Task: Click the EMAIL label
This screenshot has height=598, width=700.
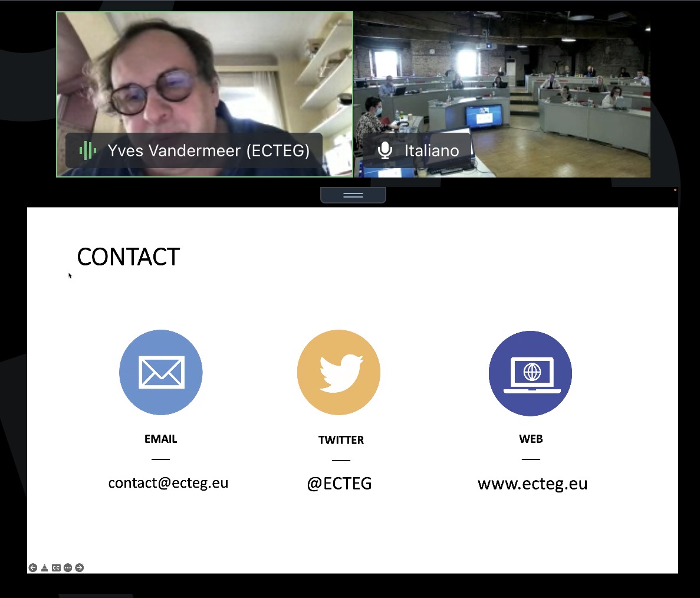Action: point(161,439)
